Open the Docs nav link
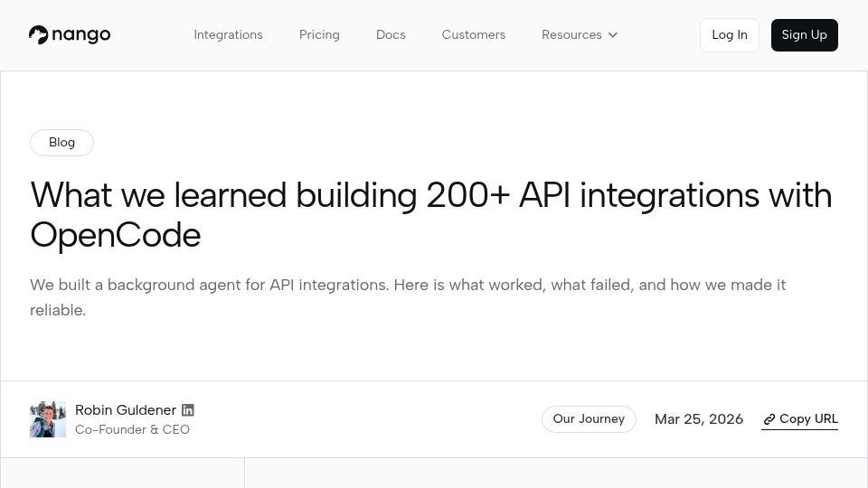 click(x=391, y=35)
